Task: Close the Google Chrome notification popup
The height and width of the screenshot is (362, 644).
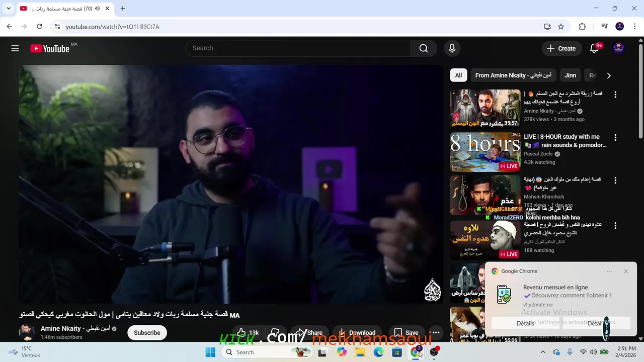Action: pos(626,271)
